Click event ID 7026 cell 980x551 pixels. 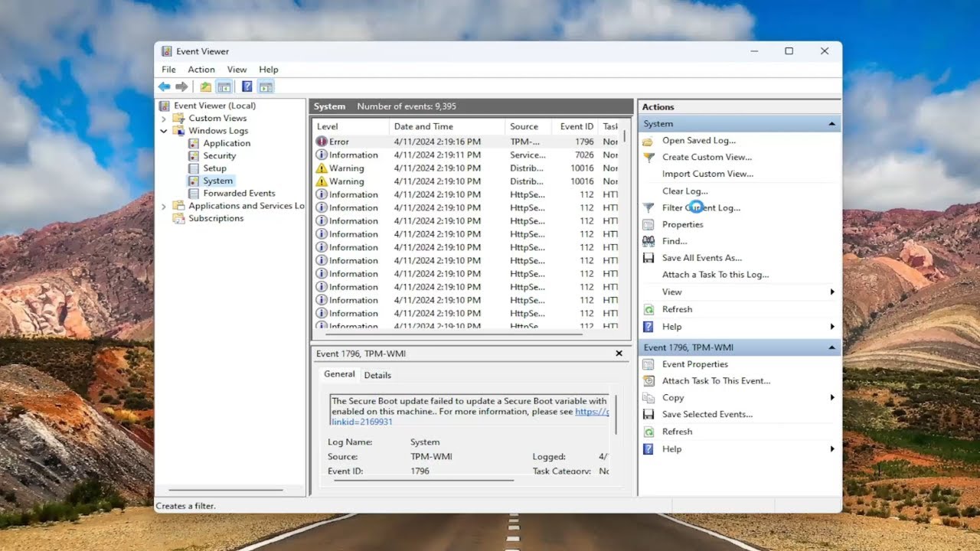pyautogui.click(x=584, y=155)
